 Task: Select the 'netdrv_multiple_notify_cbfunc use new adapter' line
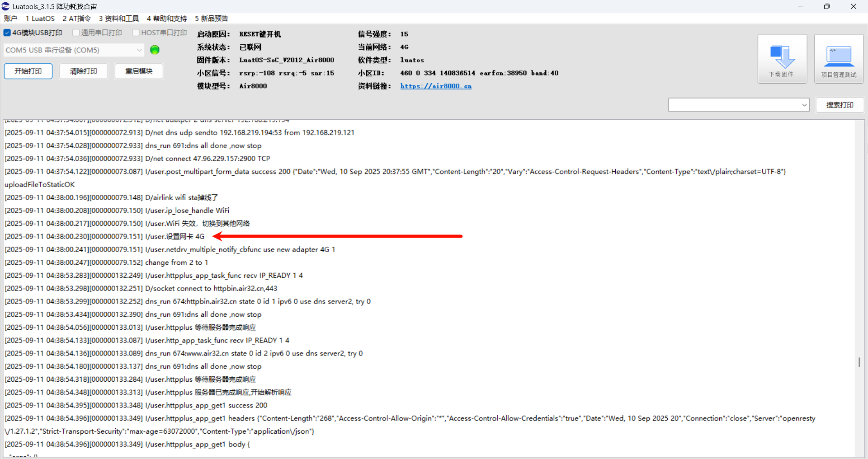click(170, 249)
